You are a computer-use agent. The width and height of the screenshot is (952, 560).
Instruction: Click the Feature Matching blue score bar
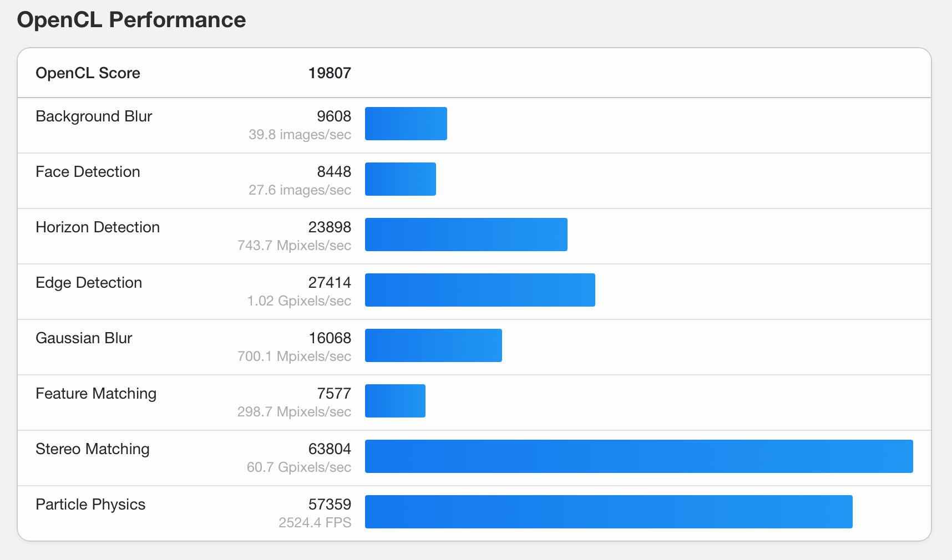click(x=395, y=401)
